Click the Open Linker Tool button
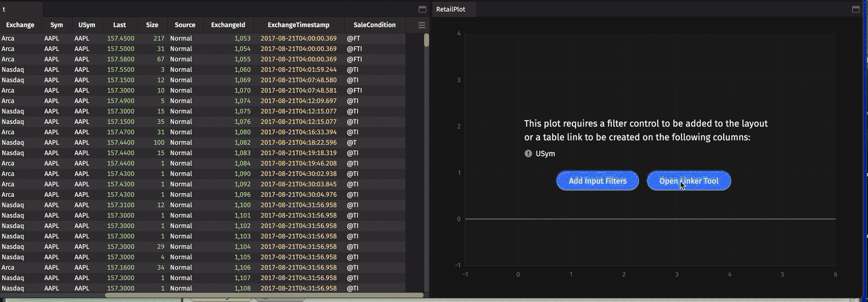 (x=689, y=181)
